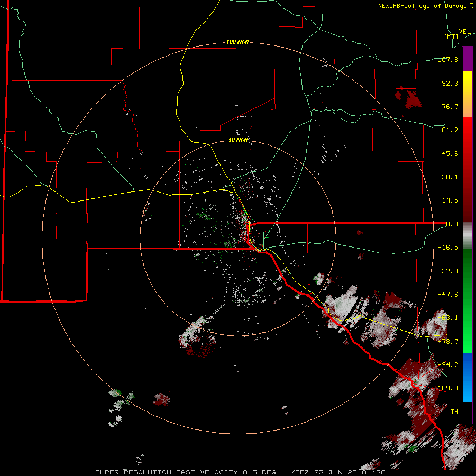This screenshot has width=476, height=476.
Task: Pick the purple segment atop the velocity color bar
Action: (467, 59)
